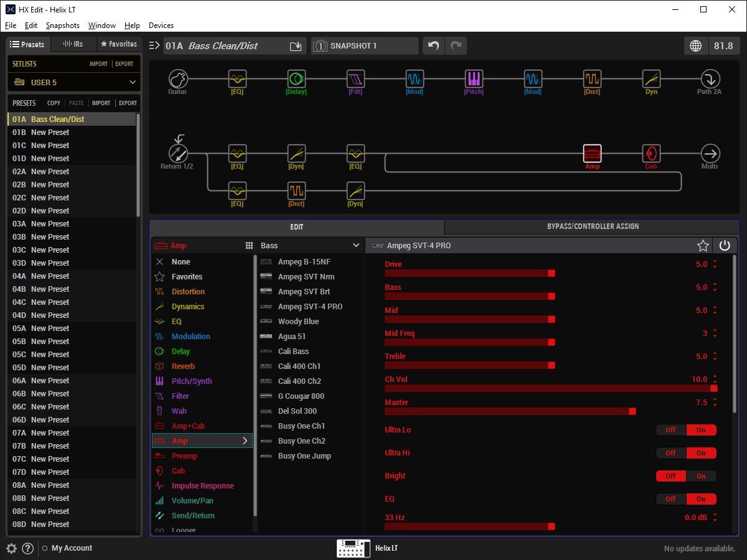Select the Delay block in the signal path

tap(296, 78)
